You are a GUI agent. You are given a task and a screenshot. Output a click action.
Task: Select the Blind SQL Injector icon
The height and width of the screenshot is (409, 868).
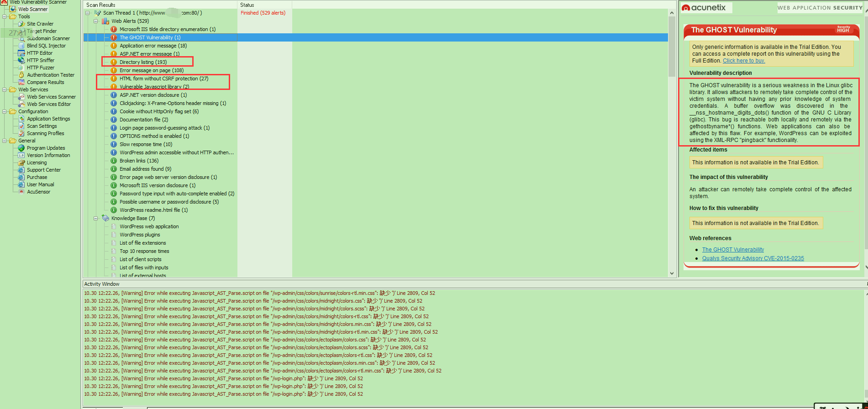[x=21, y=46]
